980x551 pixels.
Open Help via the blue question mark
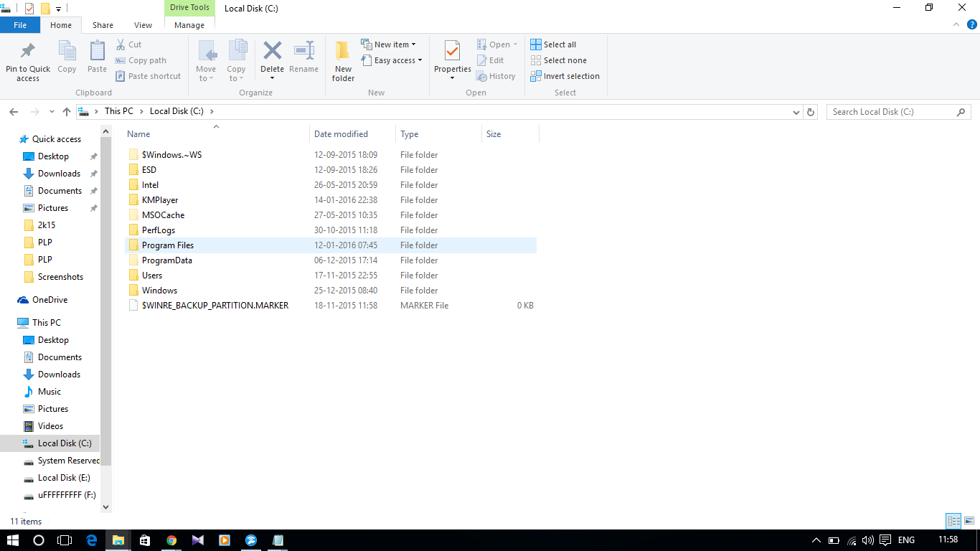coord(972,24)
